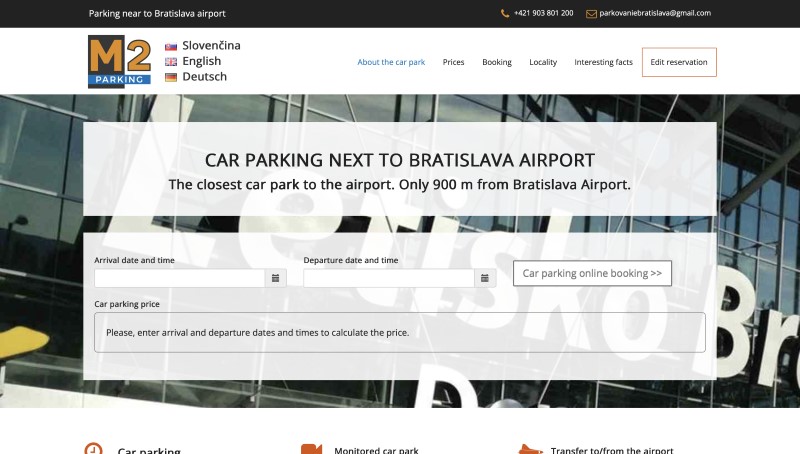
Task: Focus the Departure date and time field
Action: (388, 278)
